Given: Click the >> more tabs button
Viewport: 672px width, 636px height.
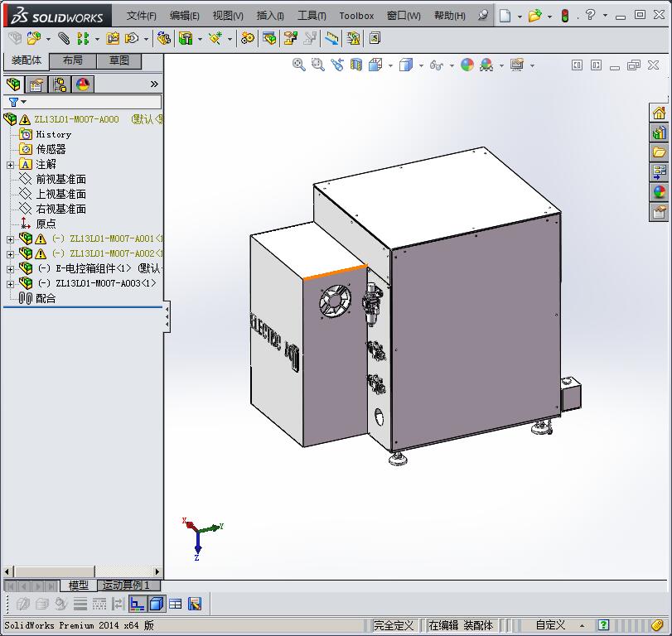Looking at the screenshot, I should [154, 84].
